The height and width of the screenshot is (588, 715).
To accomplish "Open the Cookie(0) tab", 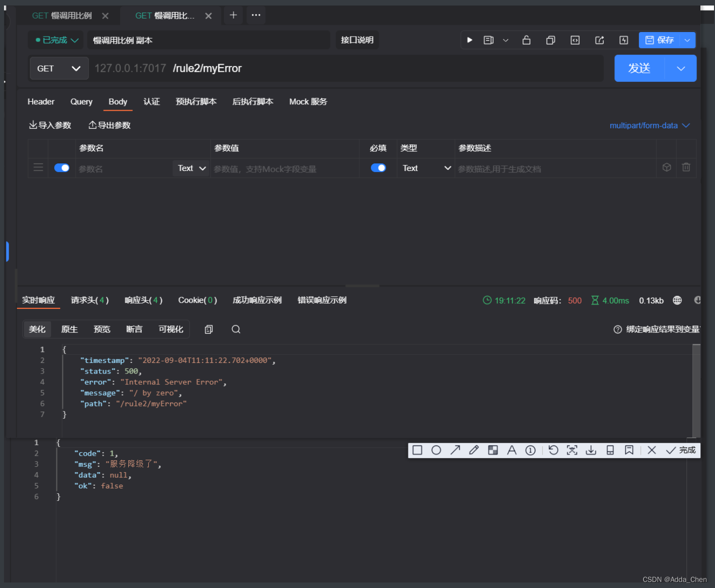I will pyautogui.click(x=197, y=300).
